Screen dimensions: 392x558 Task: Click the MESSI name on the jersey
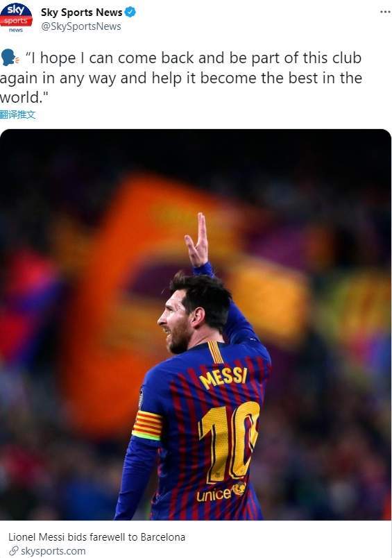coord(223,378)
